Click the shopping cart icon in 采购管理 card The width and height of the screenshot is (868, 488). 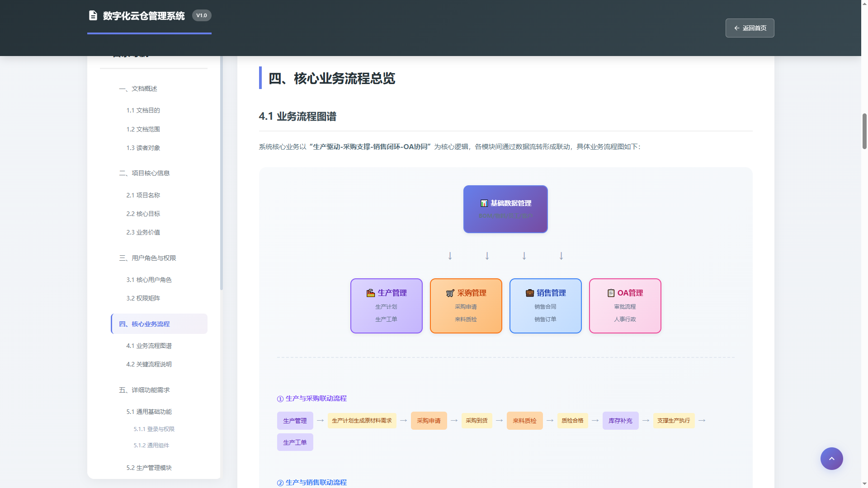pyautogui.click(x=450, y=293)
